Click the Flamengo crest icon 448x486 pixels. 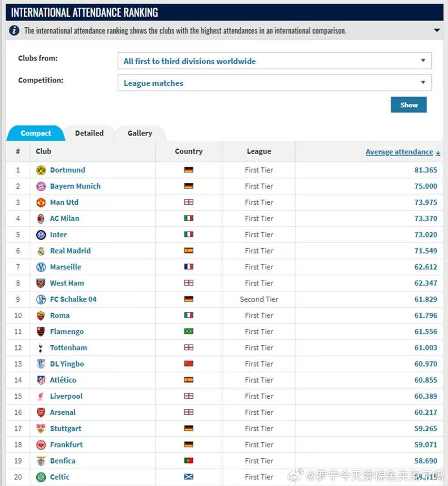click(x=41, y=331)
